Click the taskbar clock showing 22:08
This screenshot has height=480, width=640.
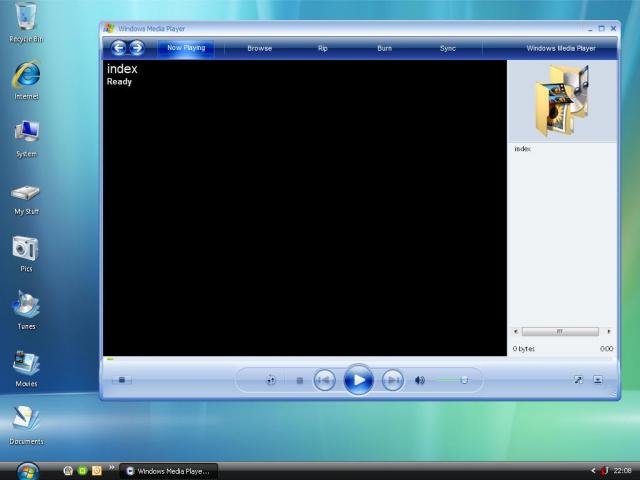[x=622, y=471]
